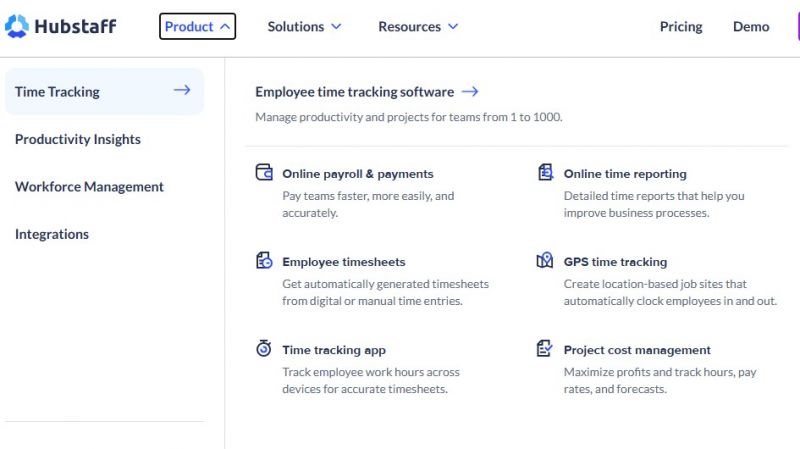Click 'Detailed time reports' description text
This screenshot has width=800, height=449.
point(654,204)
